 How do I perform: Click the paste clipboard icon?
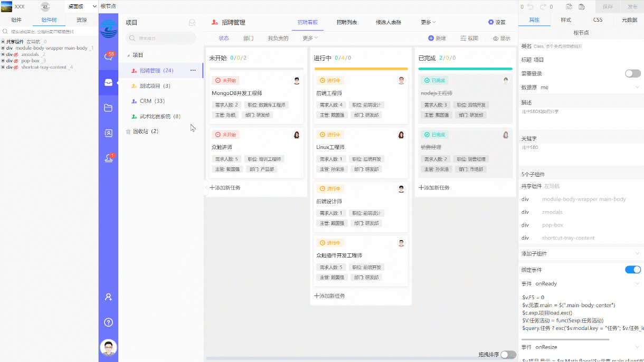582,7
